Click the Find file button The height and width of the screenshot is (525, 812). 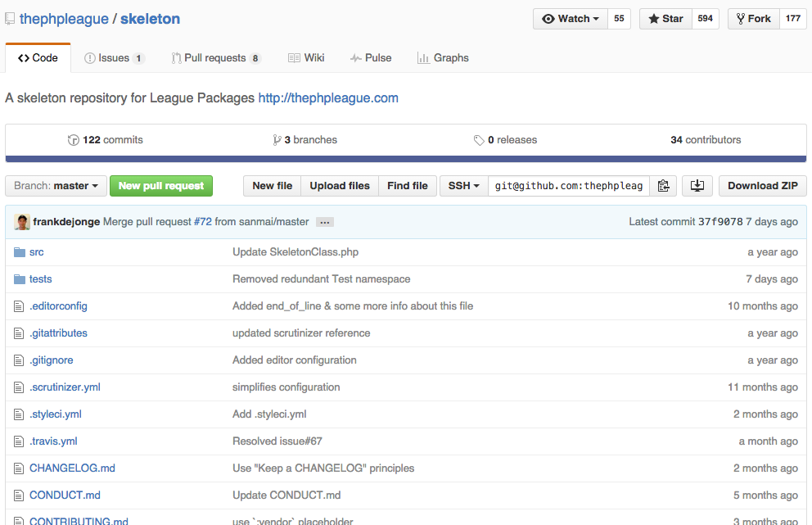(x=408, y=186)
